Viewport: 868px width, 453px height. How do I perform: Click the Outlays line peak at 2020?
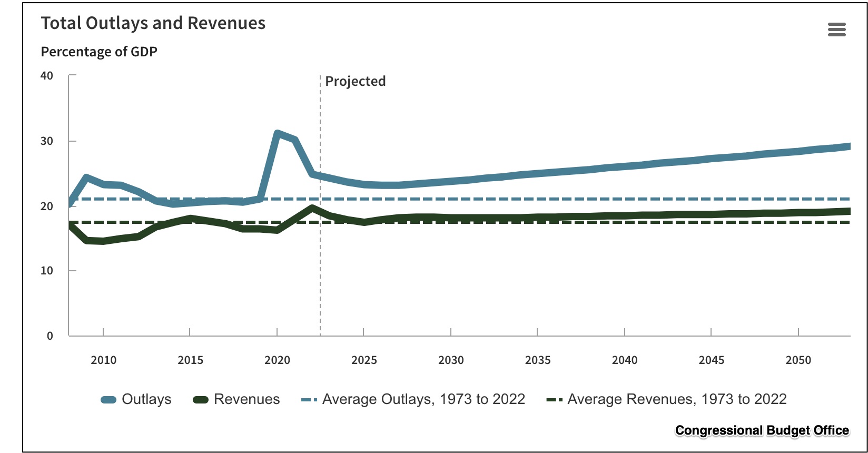click(278, 133)
